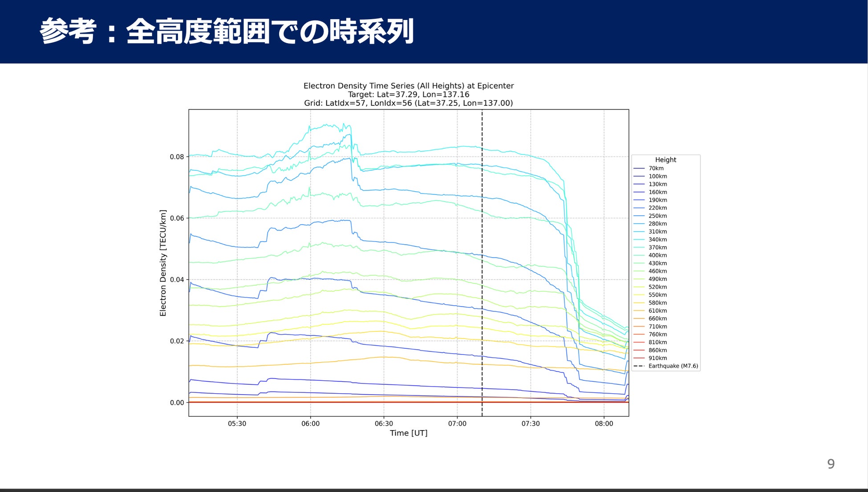Click the 520km legend label
The height and width of the screenshot is (492, 868).
point(657,287)
